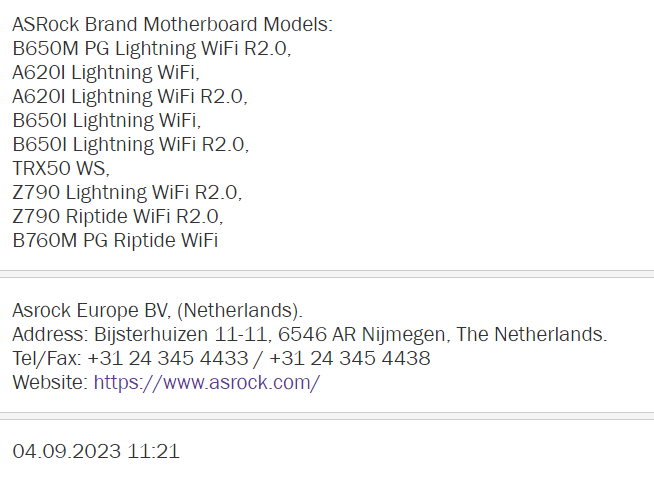The height and width of the screenshot is (477, 654).
Task: Click the Tel/Fax label
Action: pos(46,358)
